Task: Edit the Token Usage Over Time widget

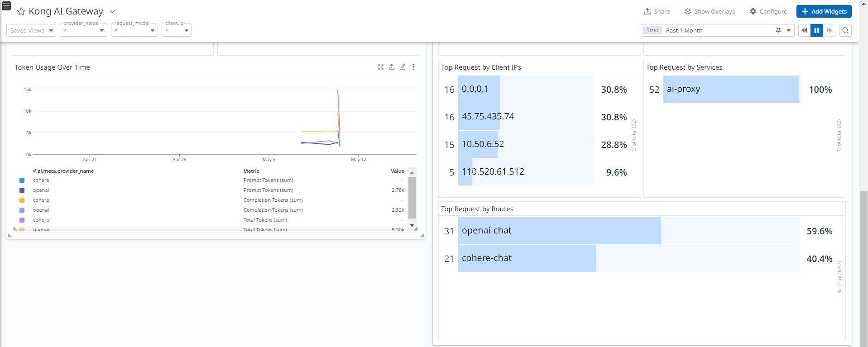Action: (x=403, y=67)
